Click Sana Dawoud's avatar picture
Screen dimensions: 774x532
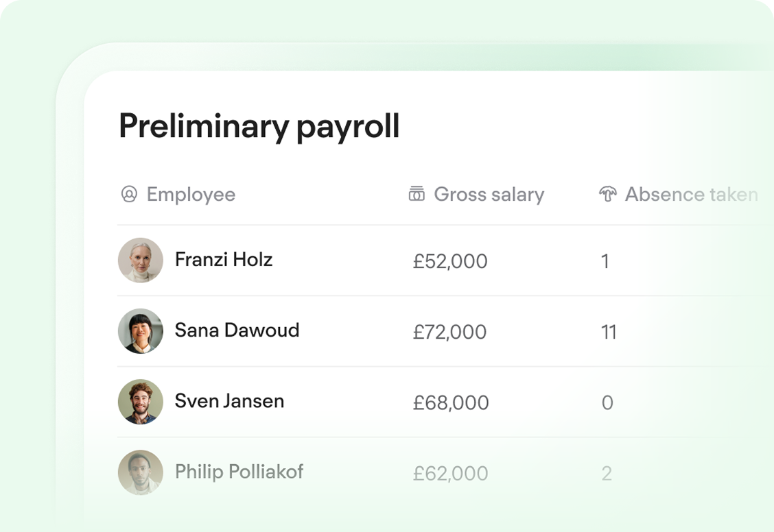[x=140, y=331]
